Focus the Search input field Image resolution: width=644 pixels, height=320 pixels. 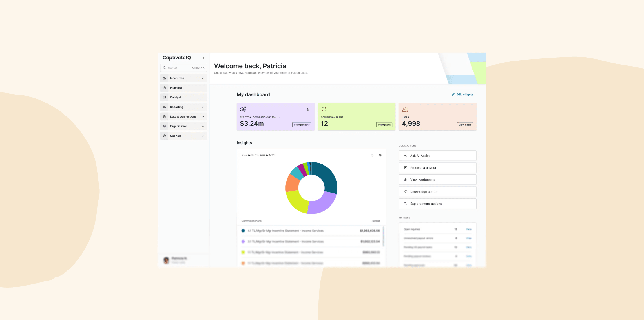click(184, 68)
